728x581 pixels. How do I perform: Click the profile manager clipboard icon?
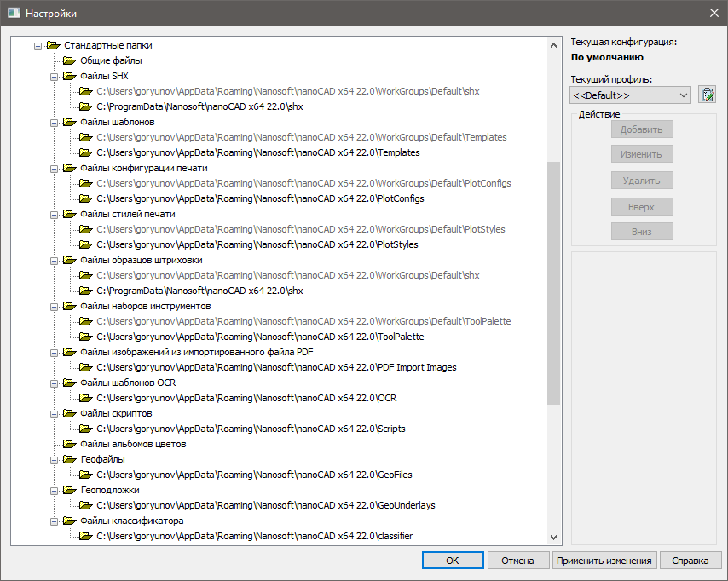point(706,95)
